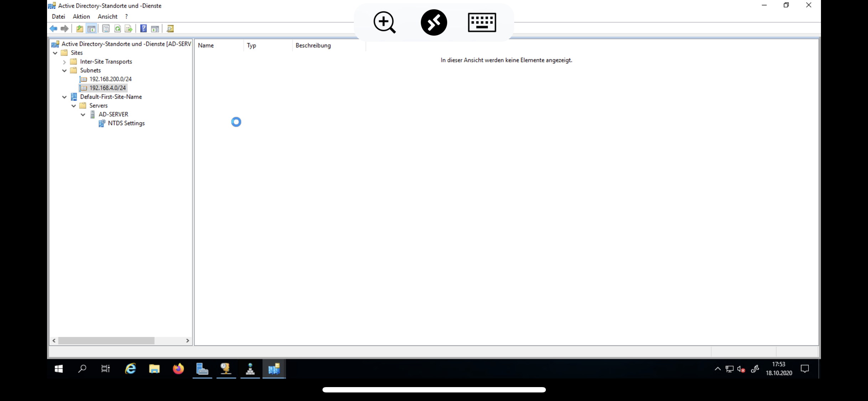Open Firefox from the taskbar
The image size is (868, 401).
178,369
